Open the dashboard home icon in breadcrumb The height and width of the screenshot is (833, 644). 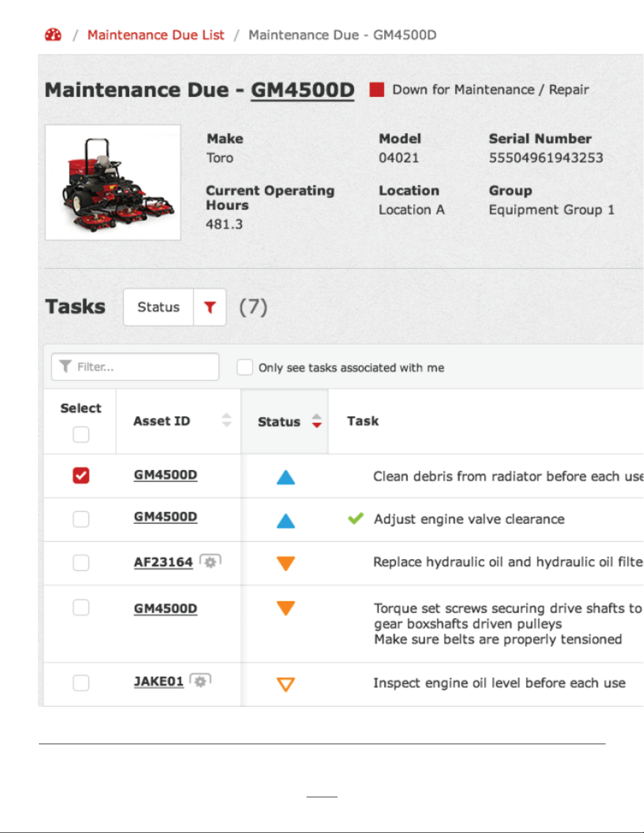(x=53, y=35)
